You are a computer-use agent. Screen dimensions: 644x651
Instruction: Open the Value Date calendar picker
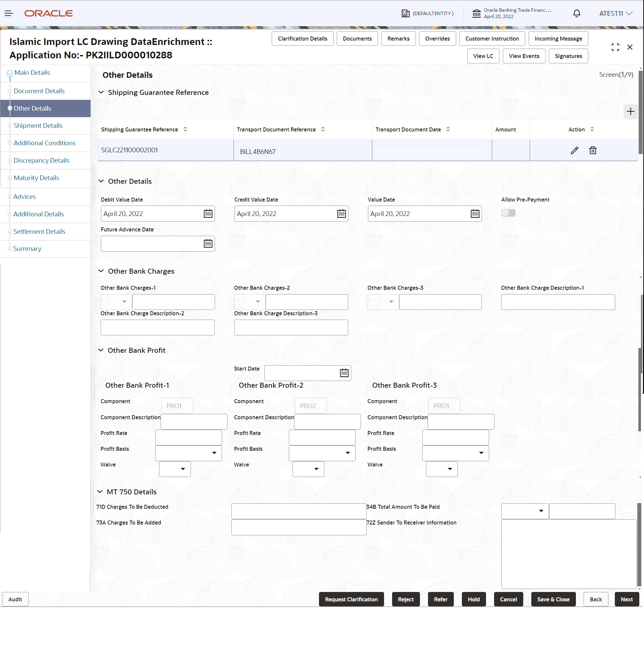point(475,214)
